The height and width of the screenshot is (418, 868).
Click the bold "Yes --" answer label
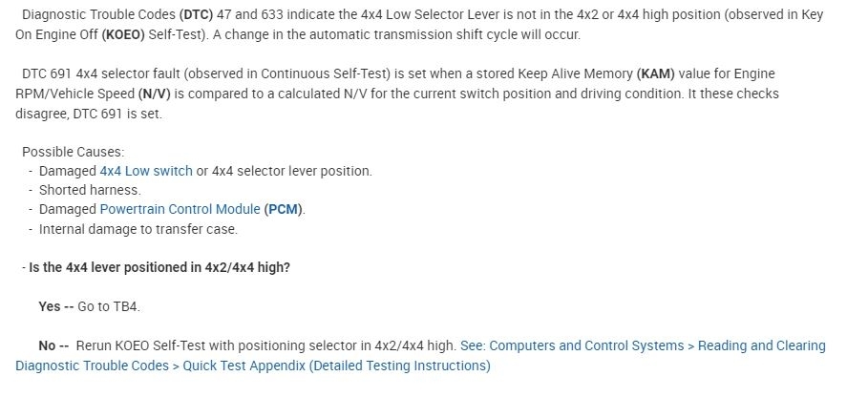pos(56,306)
